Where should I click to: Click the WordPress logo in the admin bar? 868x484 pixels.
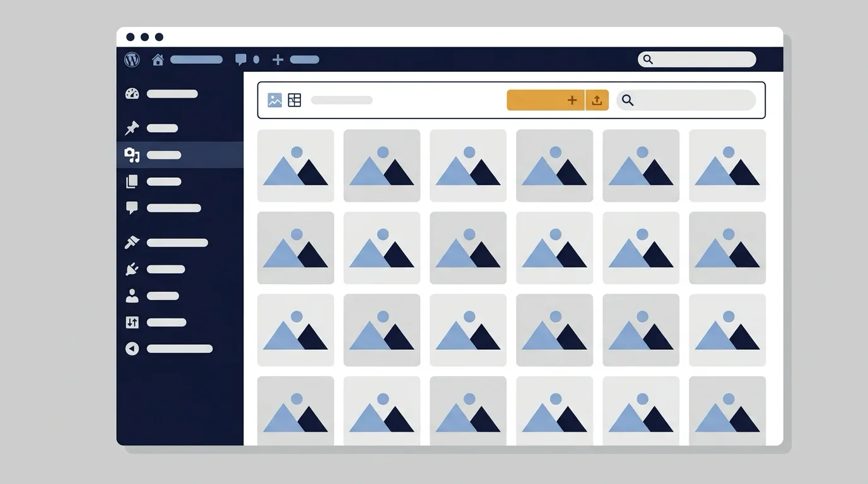(132, 60)
